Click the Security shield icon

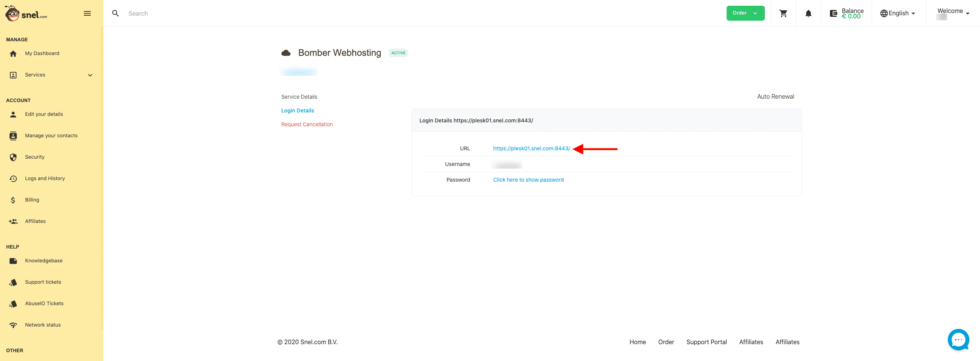(x=13, y=157)
